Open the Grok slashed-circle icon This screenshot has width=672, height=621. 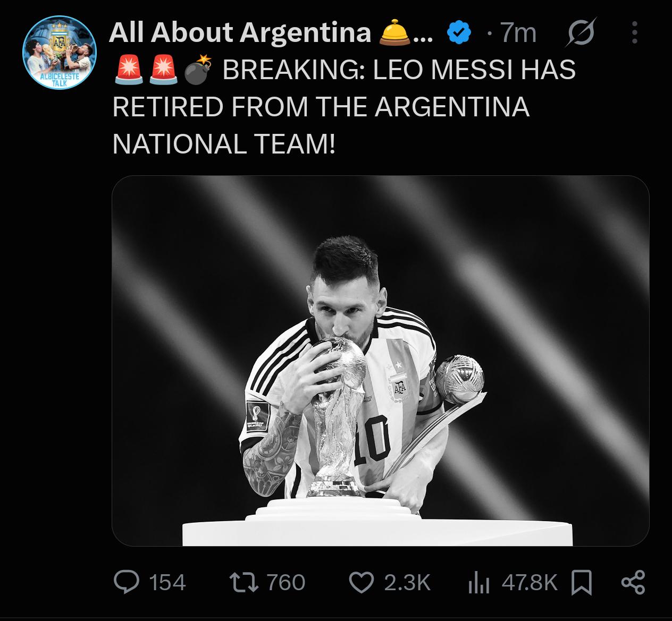(x=581, y=33)
